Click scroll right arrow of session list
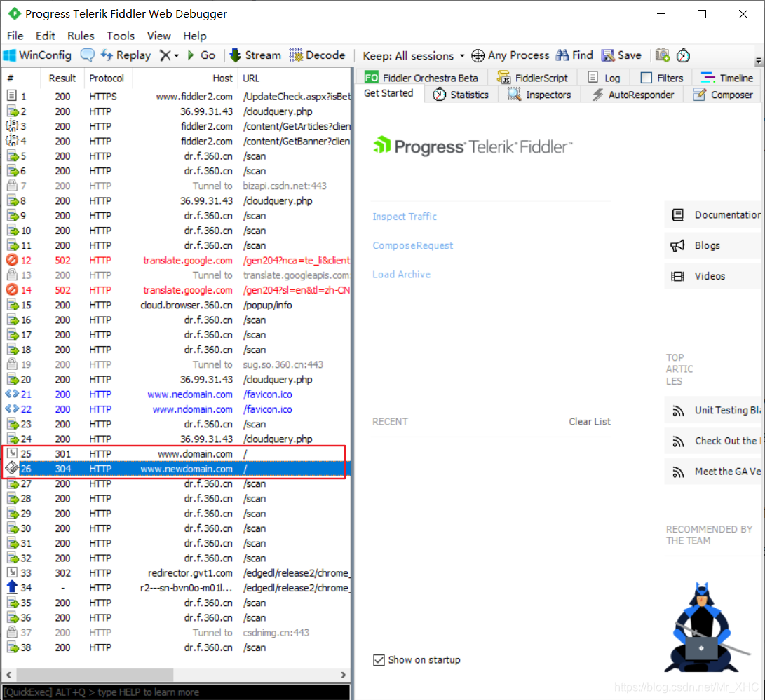Image resolution: width=765 pixels, height=700 pixels. point(343,675)
